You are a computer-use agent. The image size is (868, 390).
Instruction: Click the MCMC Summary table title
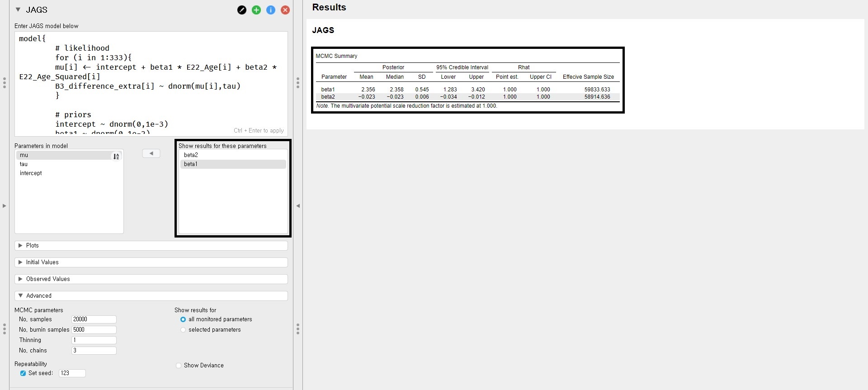pos(336,56)
